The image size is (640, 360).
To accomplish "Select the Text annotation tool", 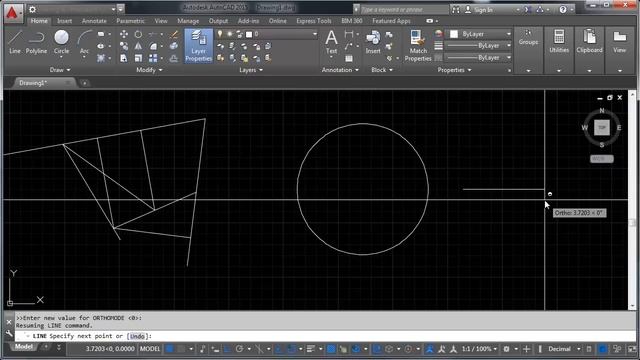I will tap(331, 42).
